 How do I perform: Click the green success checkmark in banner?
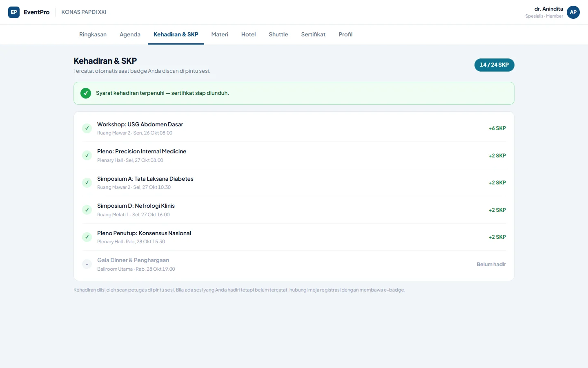tap(86, 93)
